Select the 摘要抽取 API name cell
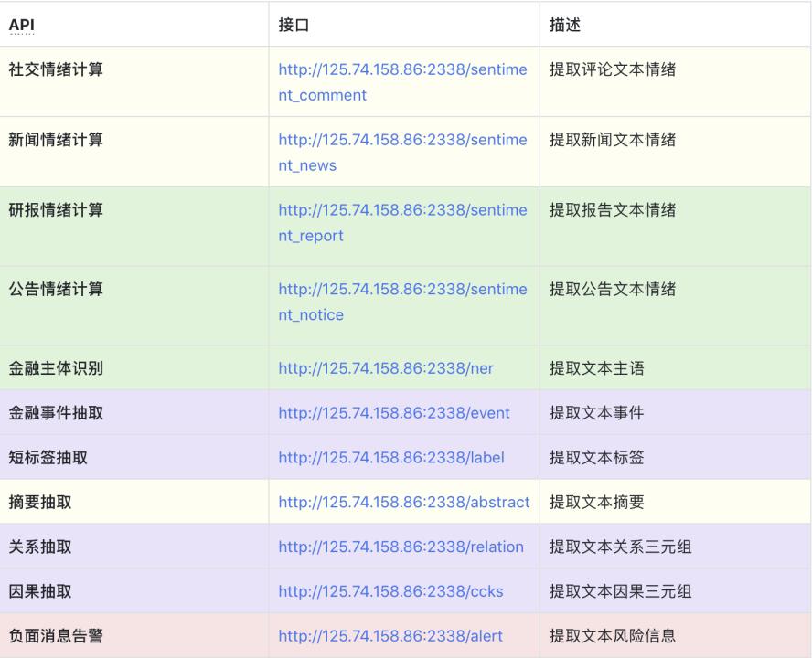 click(x=39, y=502)
